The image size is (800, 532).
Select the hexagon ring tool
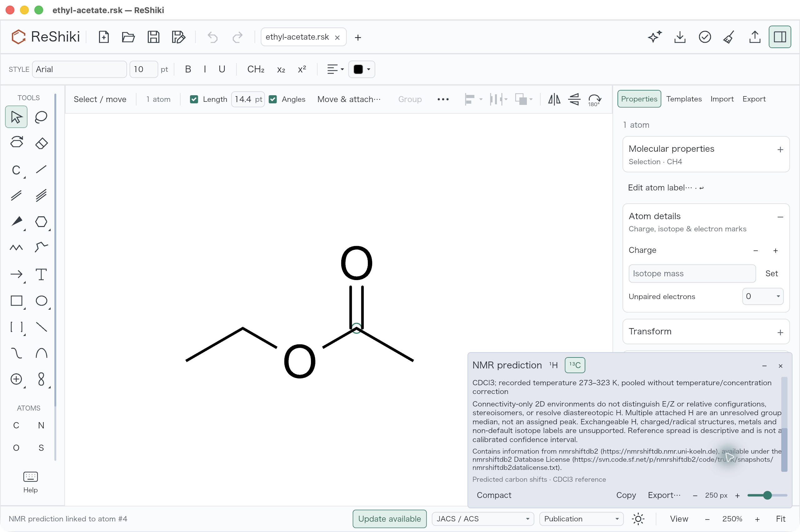pos(41,222)
